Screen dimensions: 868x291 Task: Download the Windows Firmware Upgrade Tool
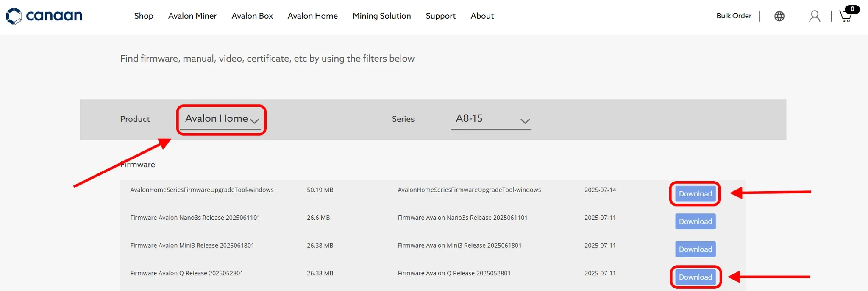(695, 194)
